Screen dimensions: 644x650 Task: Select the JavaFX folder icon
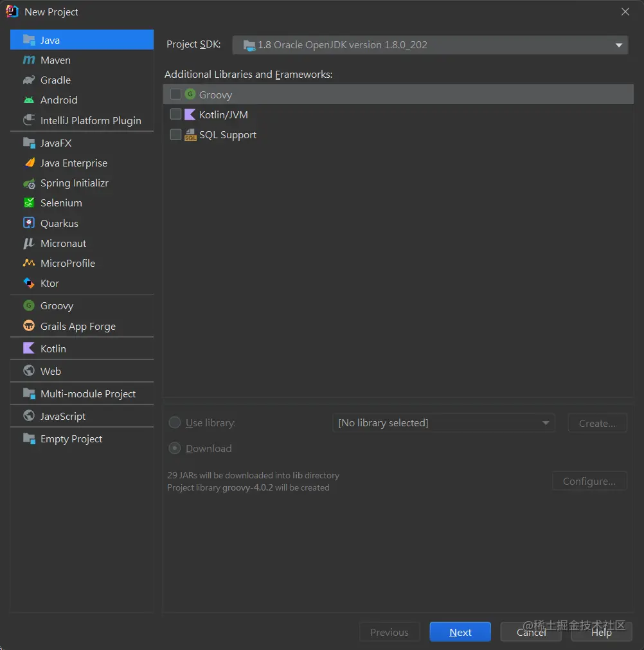(x=29, y=143)
